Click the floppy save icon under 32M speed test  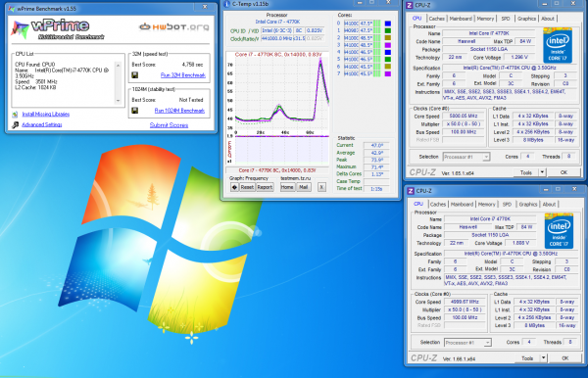135,75
